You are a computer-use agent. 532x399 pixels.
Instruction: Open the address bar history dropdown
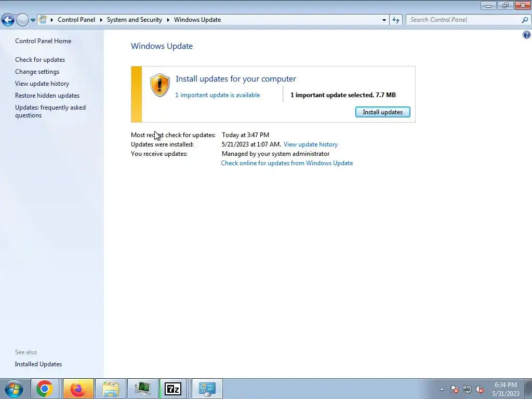click(384, 20)
